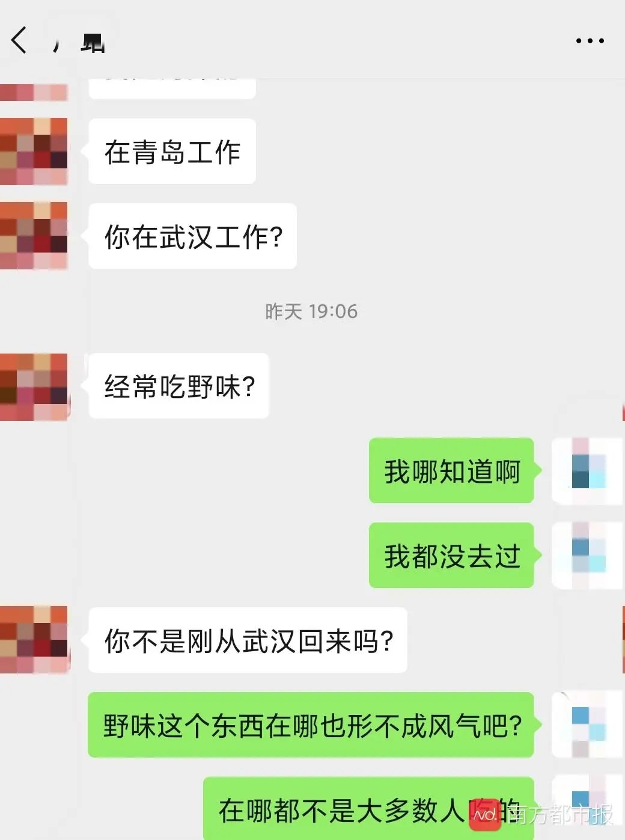The width and height of the screenshot is (625, 840).
Task: Tap the 昨天 19:06 timestamp
Action: (311, 311)
